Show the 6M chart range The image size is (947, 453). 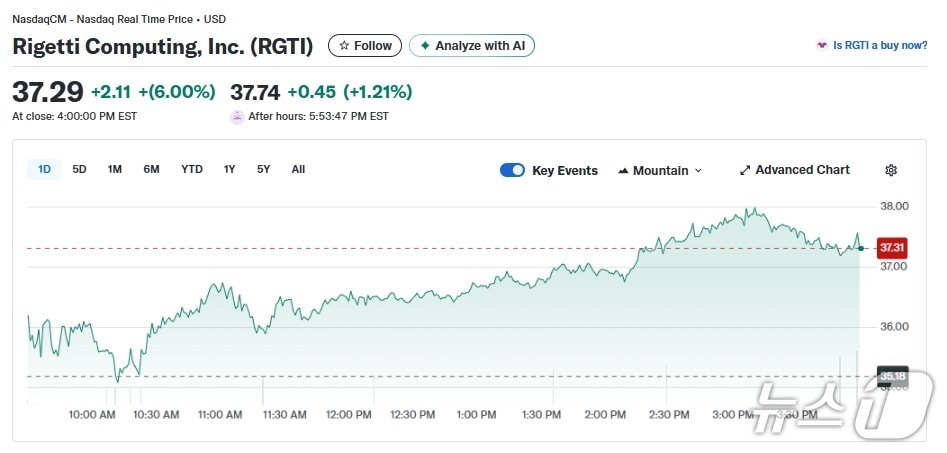[151, 170]
